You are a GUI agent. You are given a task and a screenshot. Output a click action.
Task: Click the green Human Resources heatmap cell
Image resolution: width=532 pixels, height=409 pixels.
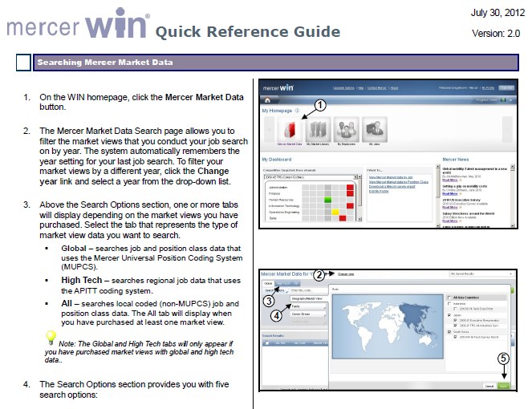coord(327,200)
